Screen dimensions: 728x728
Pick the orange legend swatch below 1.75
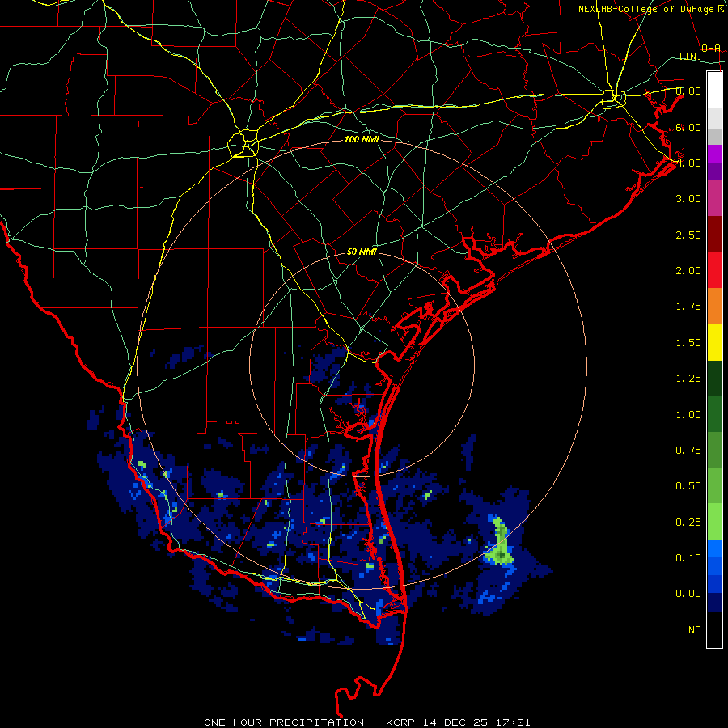[x=714, y=306]
